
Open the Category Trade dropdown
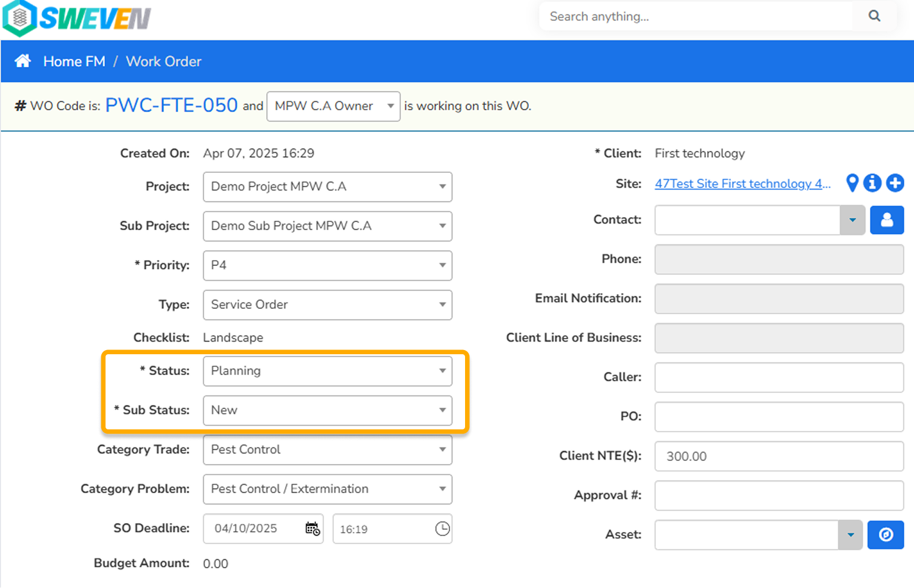click(327, 450)
